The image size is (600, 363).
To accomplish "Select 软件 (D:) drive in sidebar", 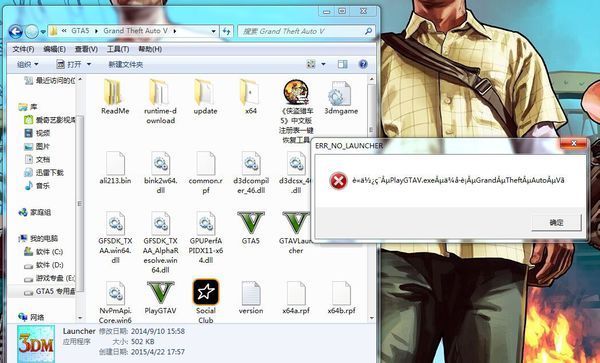I will (44, 265).
